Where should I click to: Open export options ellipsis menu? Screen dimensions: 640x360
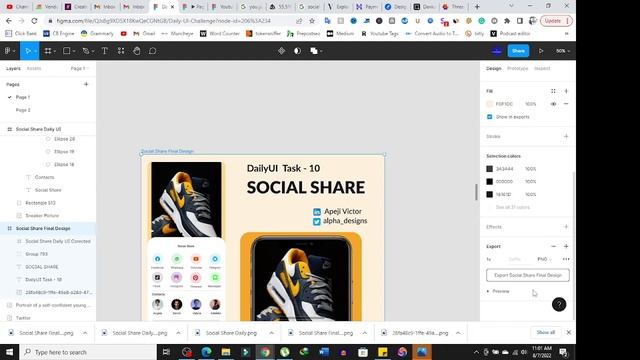coord(566,259)
